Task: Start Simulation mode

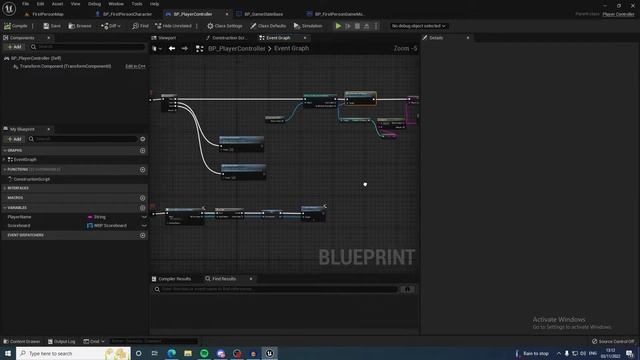Action: coord(308,26)
